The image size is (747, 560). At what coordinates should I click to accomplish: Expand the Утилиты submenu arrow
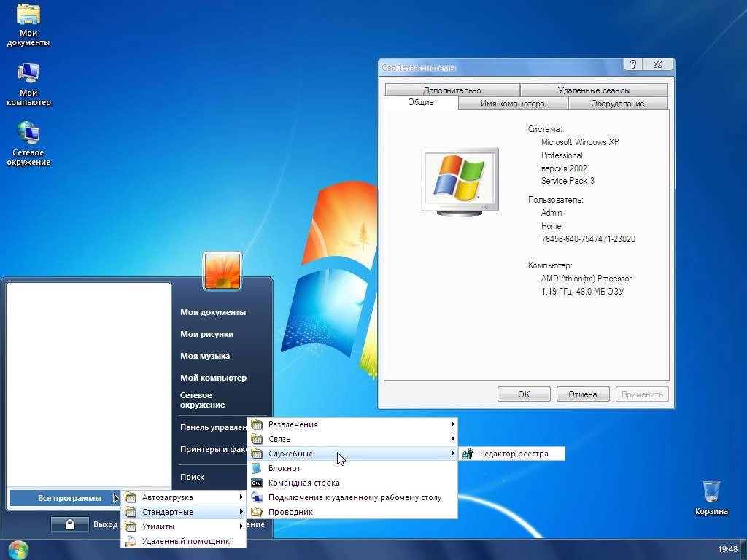[x=241, y=526]
